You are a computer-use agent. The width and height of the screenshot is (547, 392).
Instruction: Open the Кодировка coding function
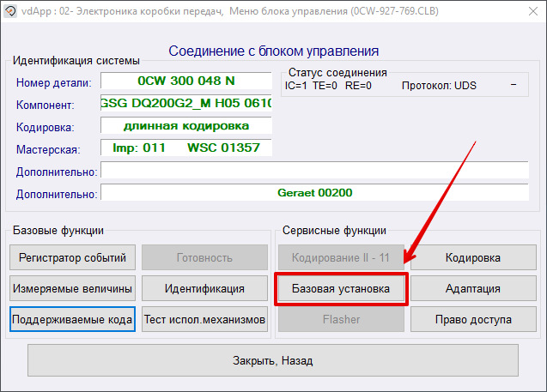pyautogui.click(x=473, y=257)
